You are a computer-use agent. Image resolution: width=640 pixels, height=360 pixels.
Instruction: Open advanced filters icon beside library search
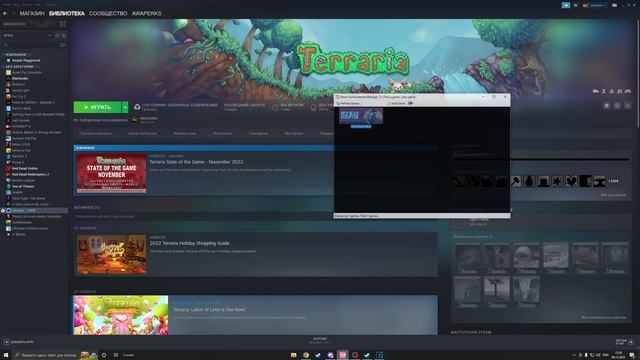click(x=63, y=44)
